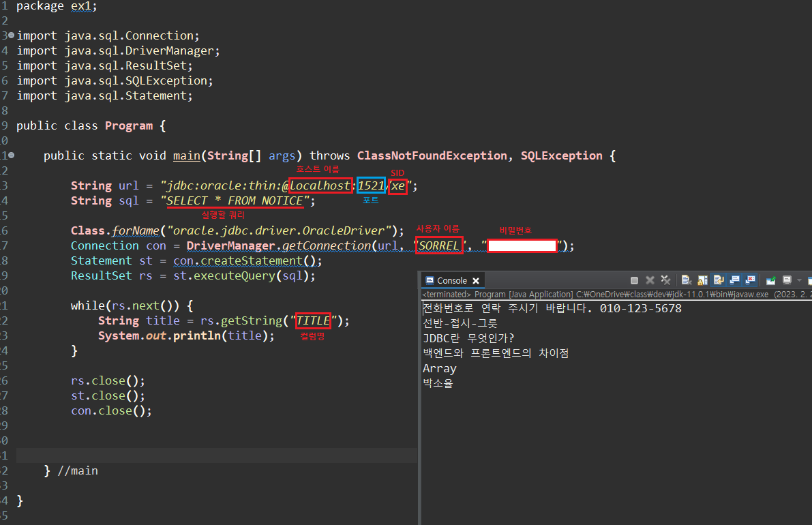
Task: Click console output line '박소율'
Action: click(438, 384)
